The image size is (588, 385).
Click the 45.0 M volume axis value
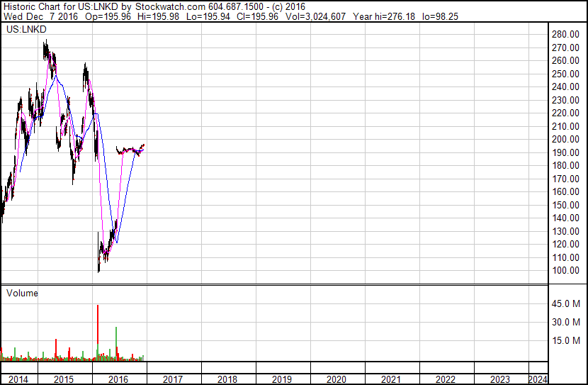point(566,303)
